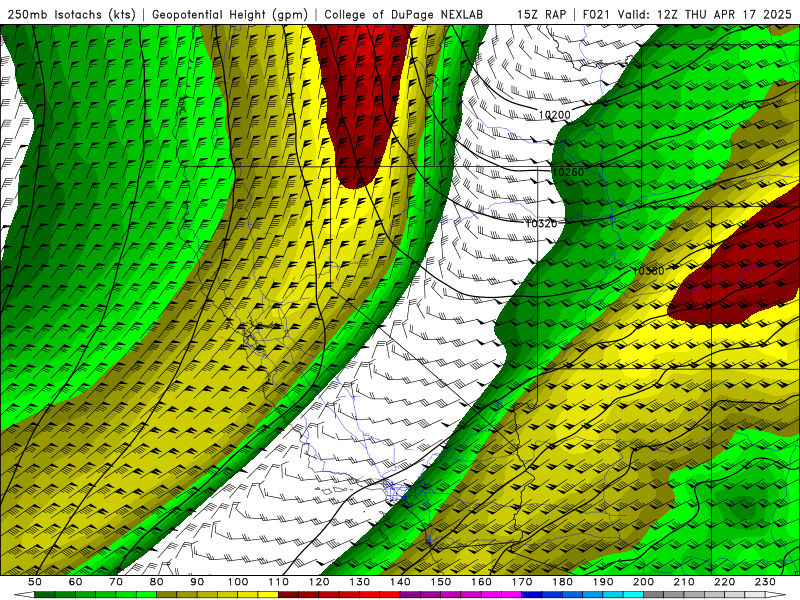800x600 pixels.
Task: Click the 140 value on the color scale
Action: (400, 582)
